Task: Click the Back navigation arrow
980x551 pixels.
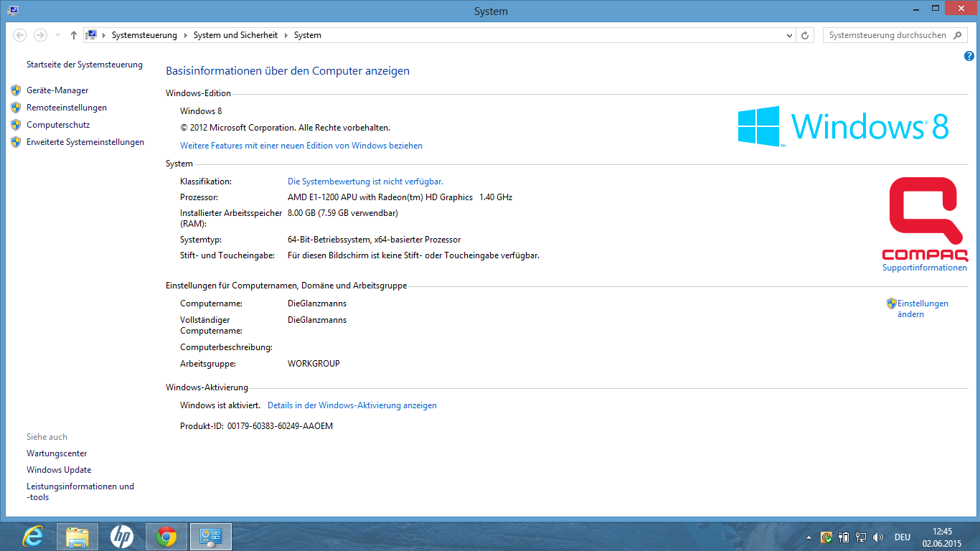Action: click(x=20, y=35)
